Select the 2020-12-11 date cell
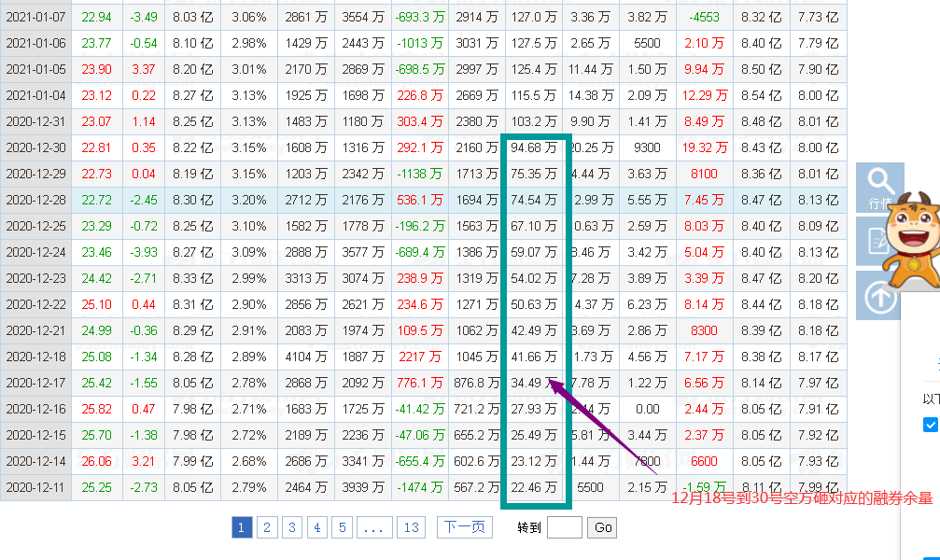 pos(35,487)
